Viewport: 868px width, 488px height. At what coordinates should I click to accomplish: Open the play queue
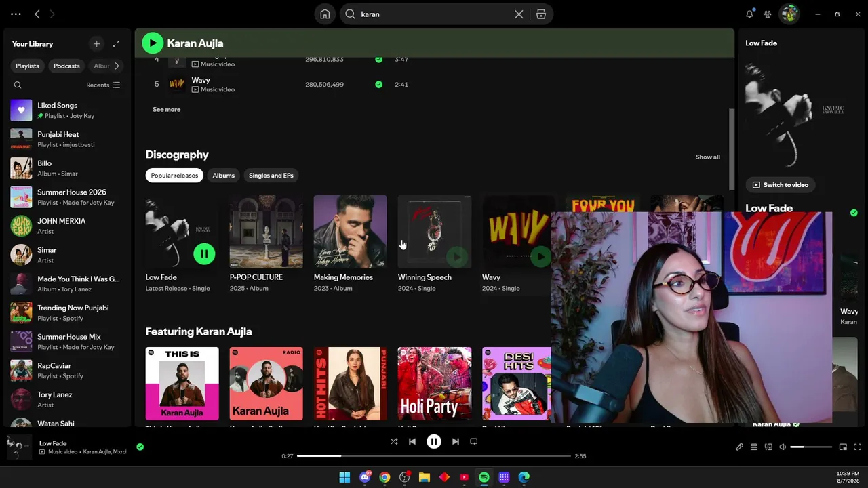(754, 447)
